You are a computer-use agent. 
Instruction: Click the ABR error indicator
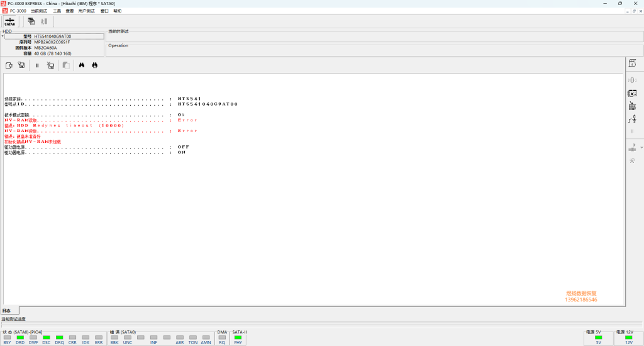coord(180,340)
